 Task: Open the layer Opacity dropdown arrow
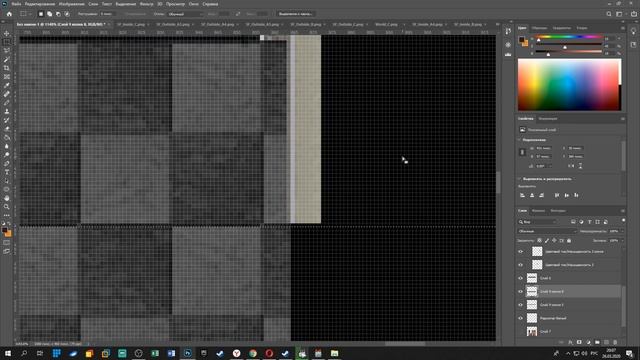pos(622,231)
